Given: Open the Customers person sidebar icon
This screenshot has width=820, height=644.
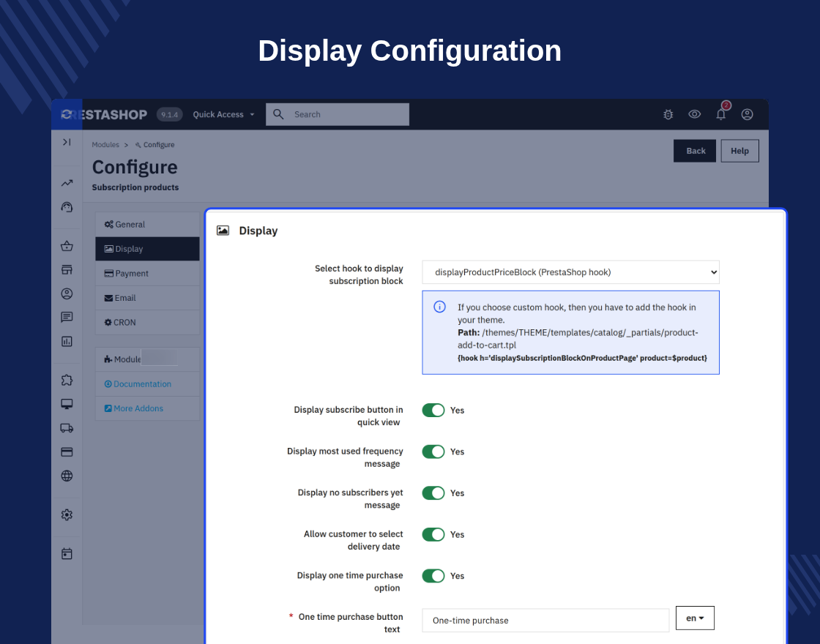Looking at the screenshot, I should click(67, 293).
